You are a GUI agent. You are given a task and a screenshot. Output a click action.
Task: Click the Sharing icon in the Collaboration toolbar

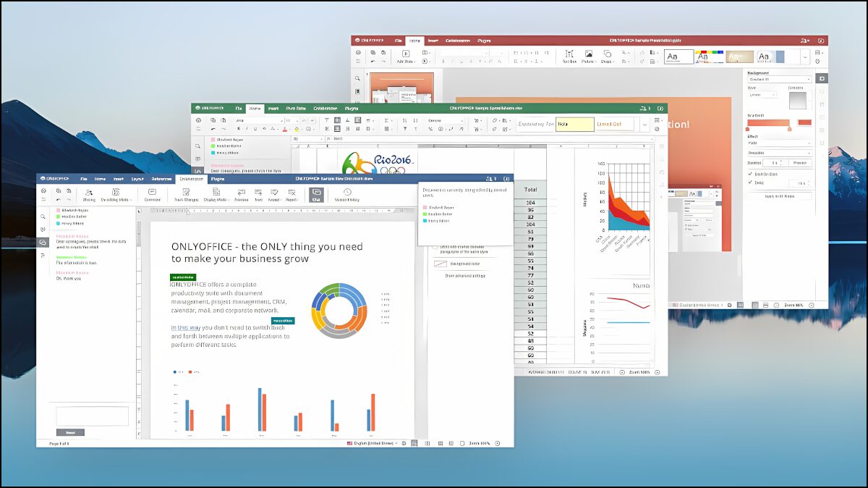(89, 194)
